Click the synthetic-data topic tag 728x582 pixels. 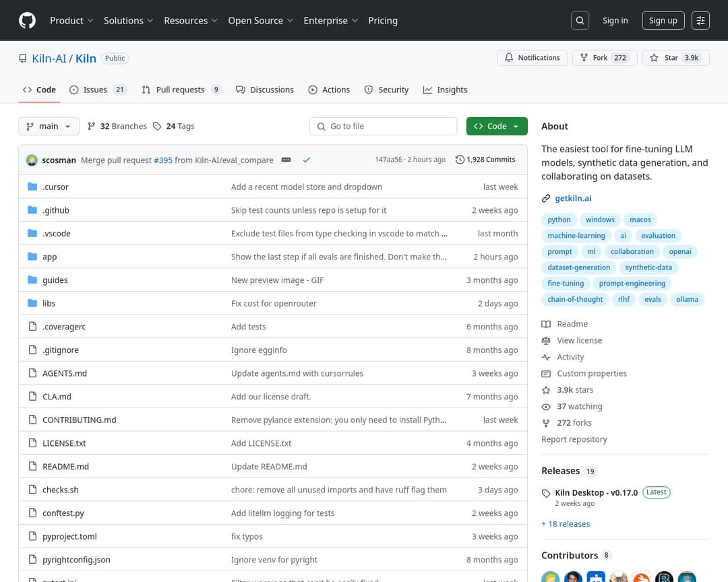click(x=648, y=268)
